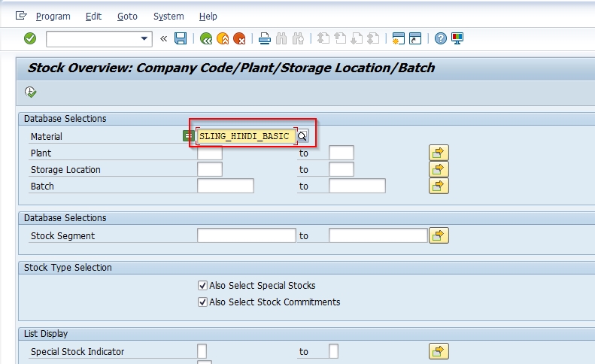Screen dimensions: 595x364
Task: Open the Goto menu
Action: [127, 17]
